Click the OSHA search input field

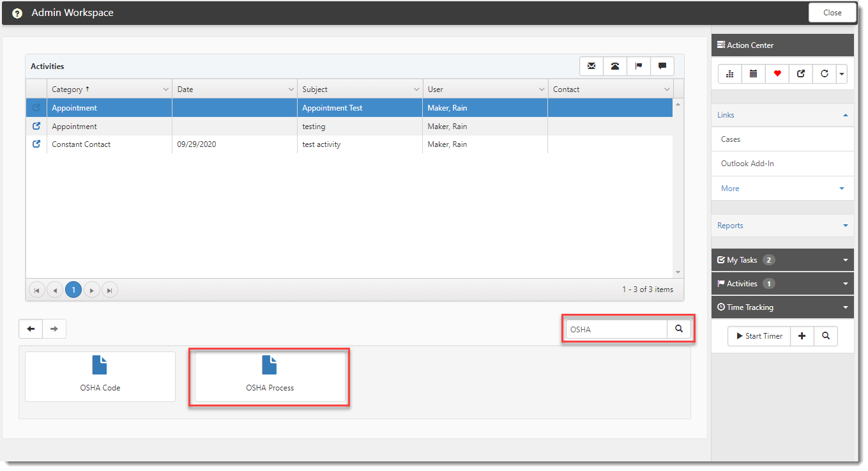click(616, 329)
